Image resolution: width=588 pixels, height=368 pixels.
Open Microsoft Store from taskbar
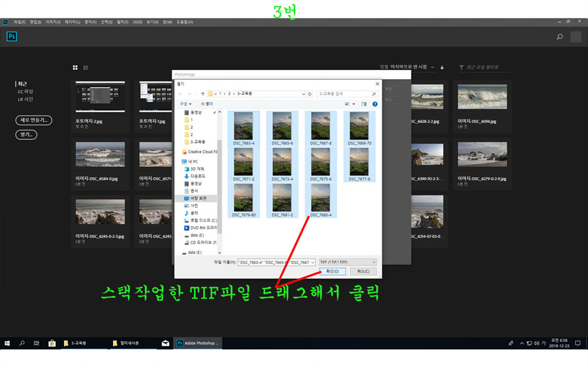[x=52, y=343]
